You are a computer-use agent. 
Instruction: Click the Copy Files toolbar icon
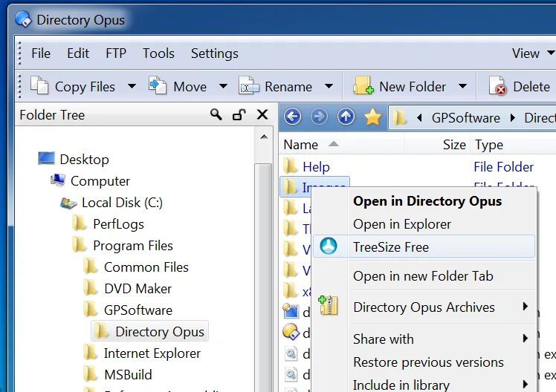pyautogui.click(x=39, y=85)
